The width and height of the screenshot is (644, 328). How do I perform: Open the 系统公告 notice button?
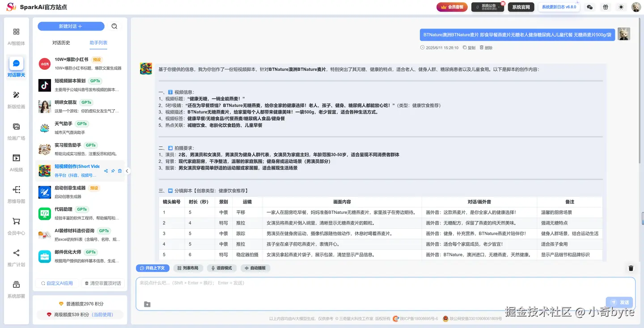pyautogui.click(x=488, y=7)
